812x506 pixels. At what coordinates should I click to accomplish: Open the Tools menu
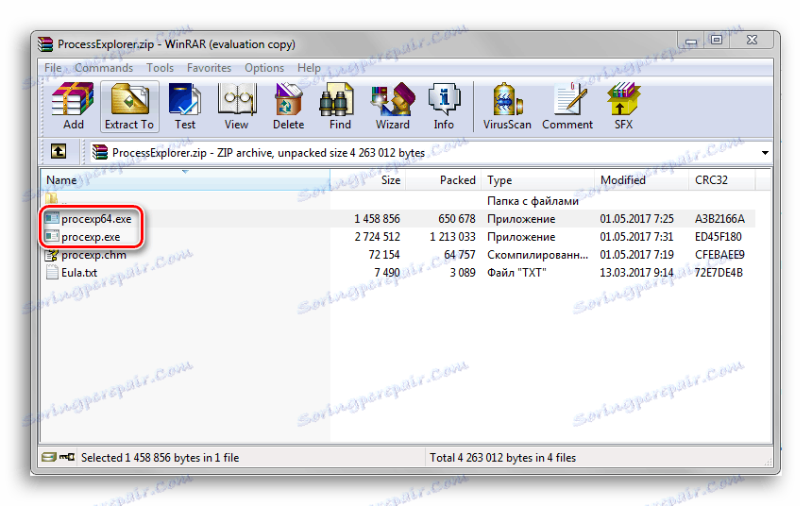[160, 68]
